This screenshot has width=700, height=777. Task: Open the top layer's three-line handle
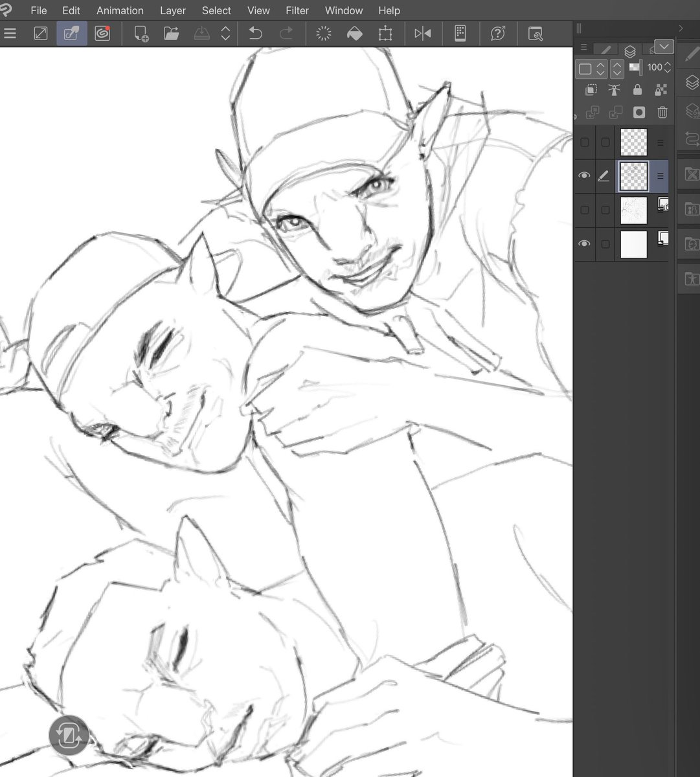pyautogui.click(x=660, y=142)
